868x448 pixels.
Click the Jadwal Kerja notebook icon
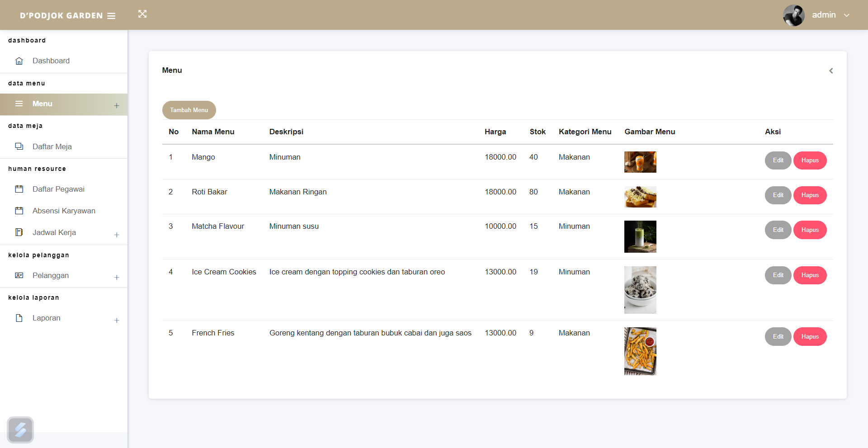pyautogui.click(x=19, y=232)
